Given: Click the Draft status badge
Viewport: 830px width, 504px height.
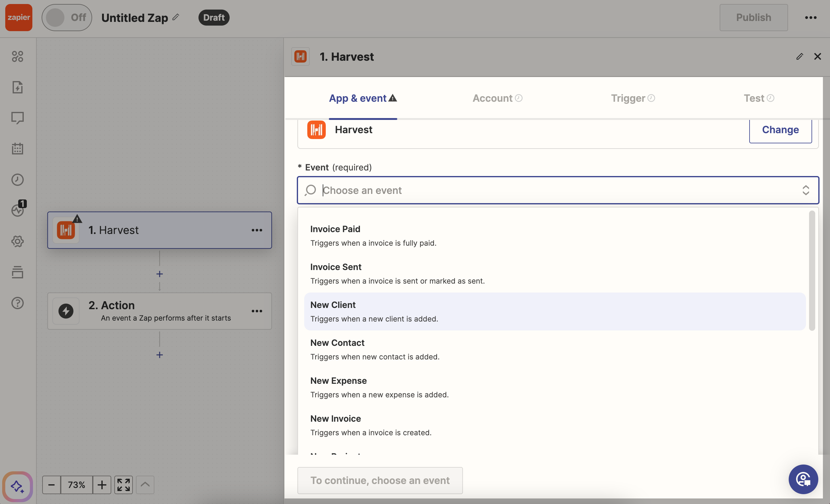Looking at the screenshot, I should pyautogui.click(x=214, y=18).
